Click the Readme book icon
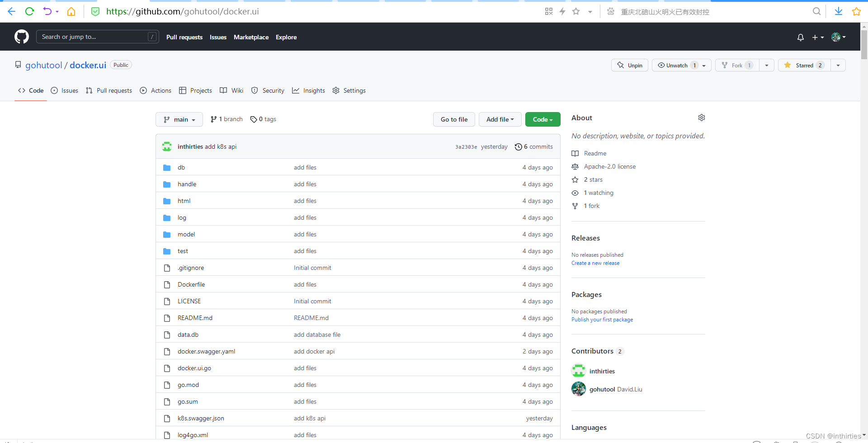 pos(575,153)
